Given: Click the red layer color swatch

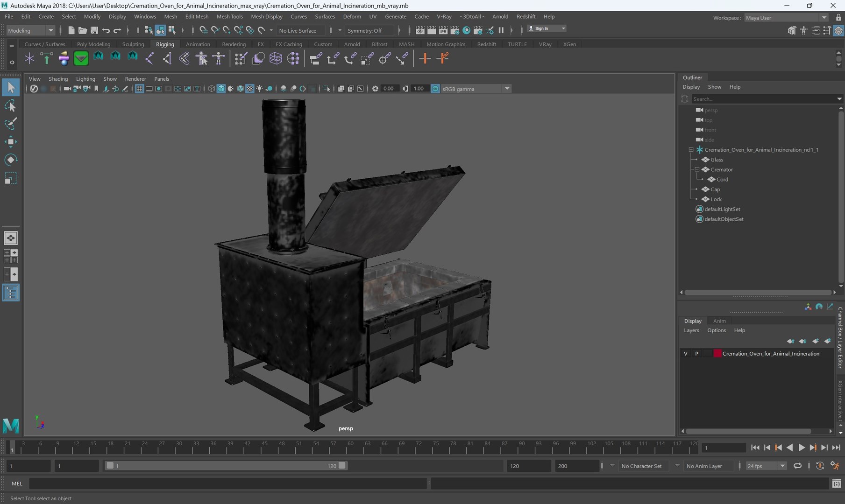Looking at the screenshot, I should tap(717, 354).
